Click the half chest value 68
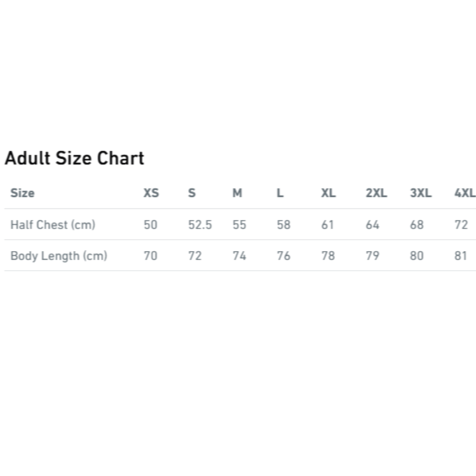 click(416, 225)
